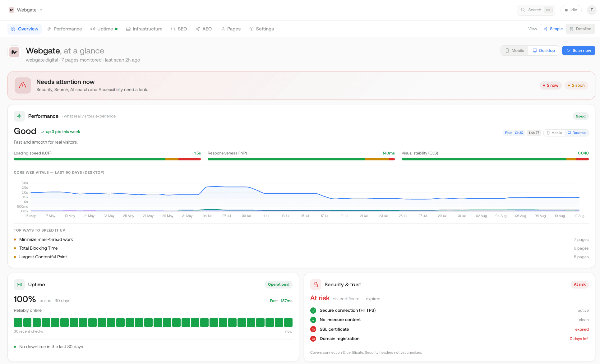This screenshot has height=364, width=600.
Task: Switch view to Simple
Action: coord(553,29)
